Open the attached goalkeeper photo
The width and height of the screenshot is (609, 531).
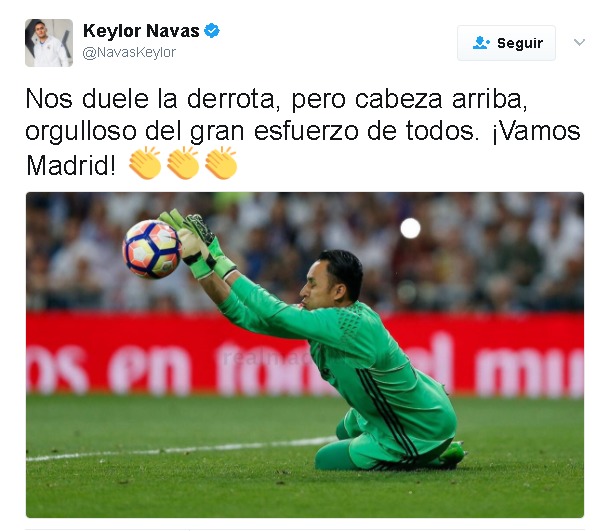305,355
